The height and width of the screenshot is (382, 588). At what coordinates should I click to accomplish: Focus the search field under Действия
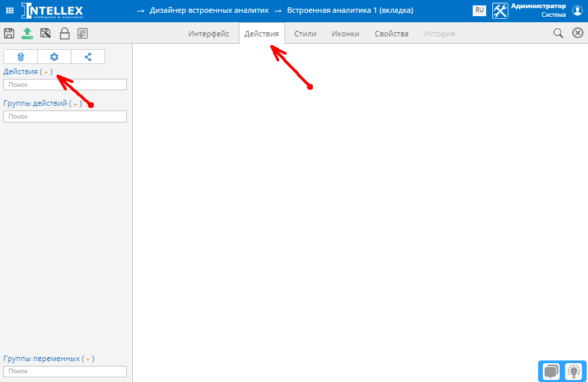coord(65,85)
